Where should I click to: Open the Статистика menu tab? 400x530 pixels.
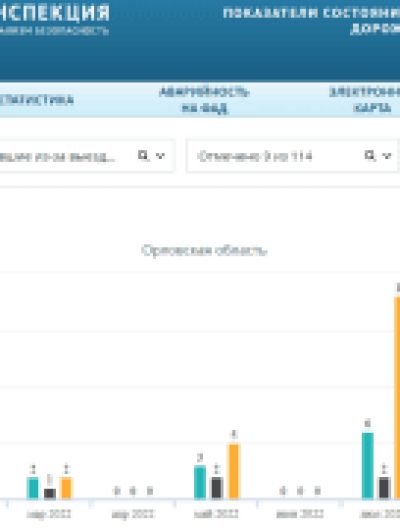pyautogui.click(x=37, y=100)
